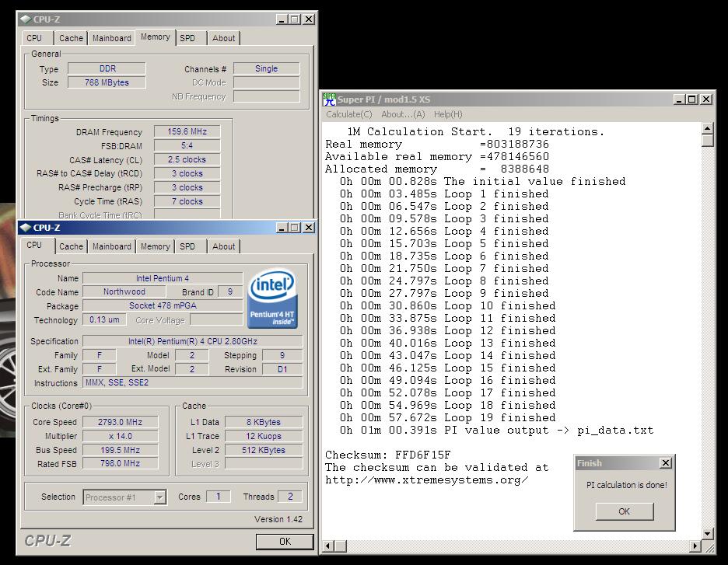Close the back CPU-Z Memory window
Screen dimensions: 728x565
(308, 19)
